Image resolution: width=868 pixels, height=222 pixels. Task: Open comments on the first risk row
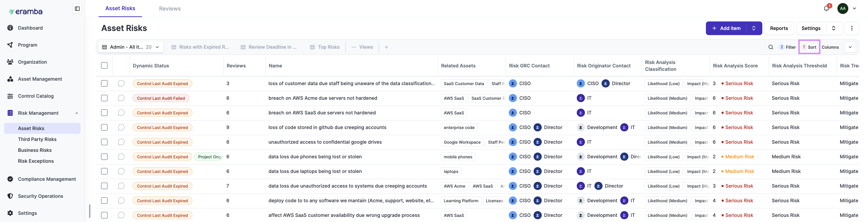pyautogui.click(x=121, y=83)
